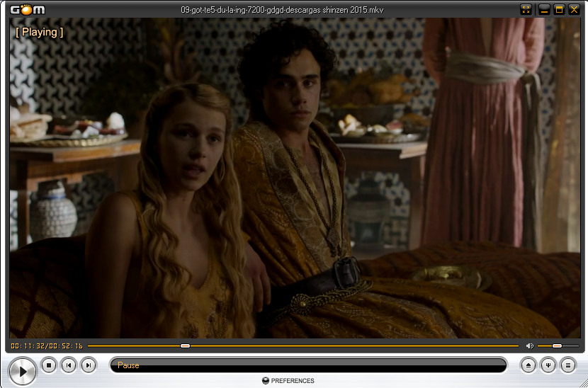Click the preferences globe icon
This screenshot has width=588, height=388.
coord(266,380)
